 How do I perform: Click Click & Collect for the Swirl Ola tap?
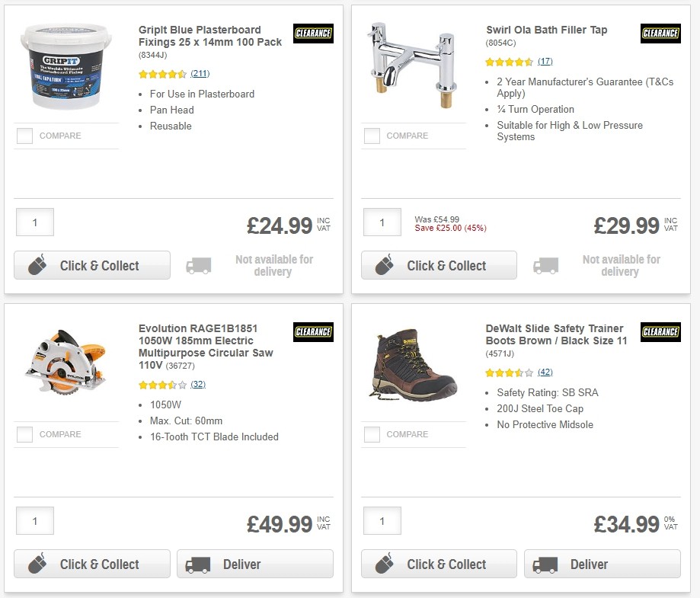[x=439, y=265]
